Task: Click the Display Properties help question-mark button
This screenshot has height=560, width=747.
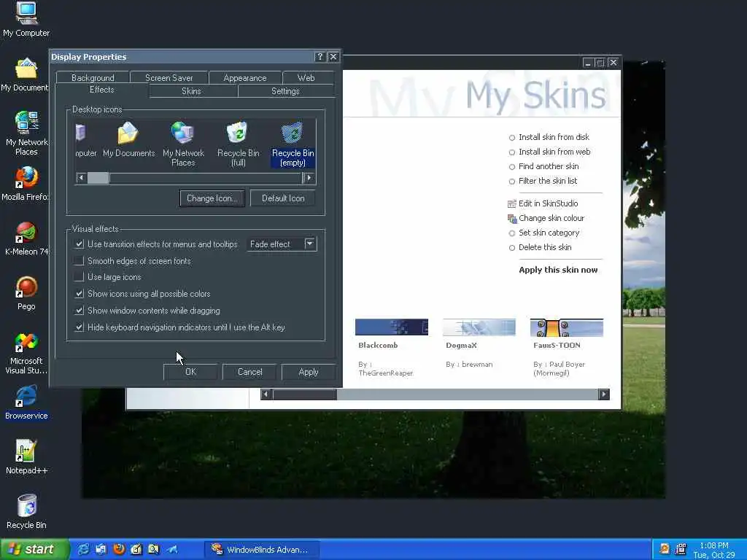Action: (320, 57)
